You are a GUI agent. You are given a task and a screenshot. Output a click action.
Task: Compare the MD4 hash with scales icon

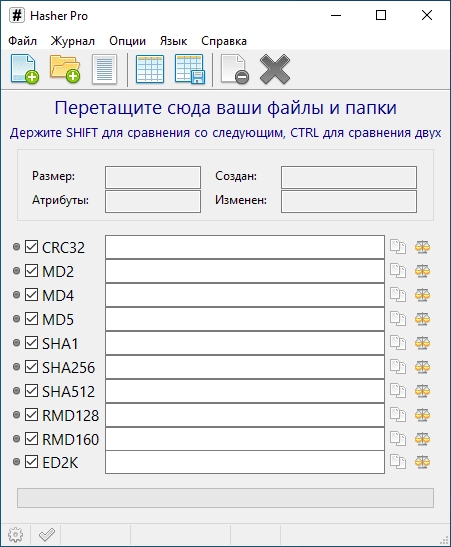[422, 295]
